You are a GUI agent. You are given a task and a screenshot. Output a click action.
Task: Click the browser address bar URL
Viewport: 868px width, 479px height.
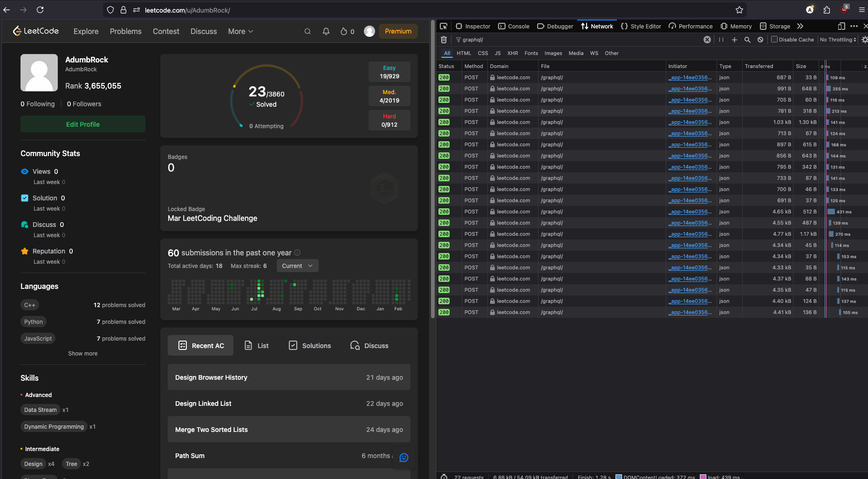tap(187, 10)
